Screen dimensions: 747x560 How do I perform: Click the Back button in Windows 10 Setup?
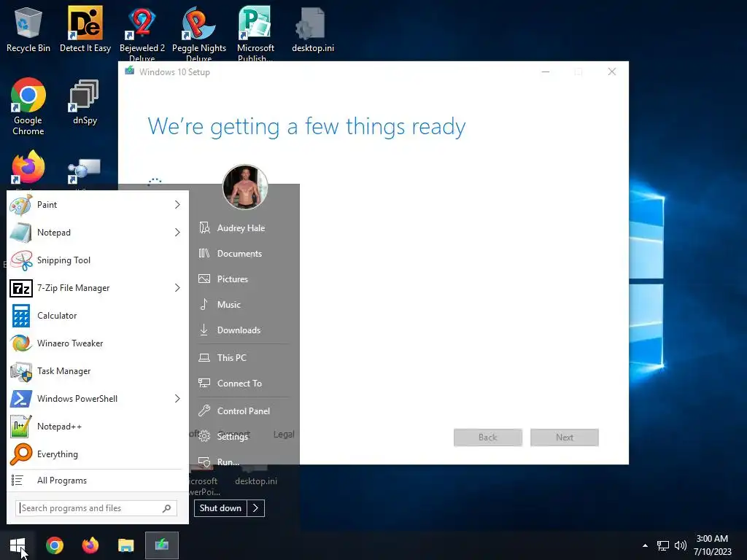(488, 437)
